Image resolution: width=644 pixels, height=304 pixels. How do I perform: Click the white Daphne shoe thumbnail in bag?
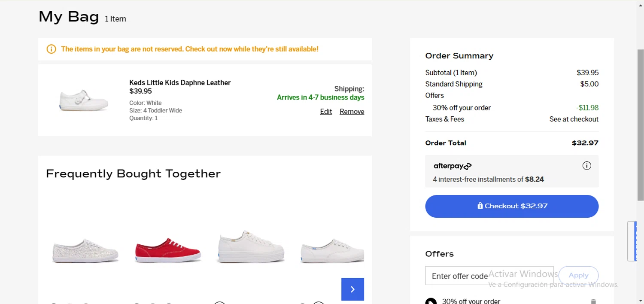coord(84,100)
